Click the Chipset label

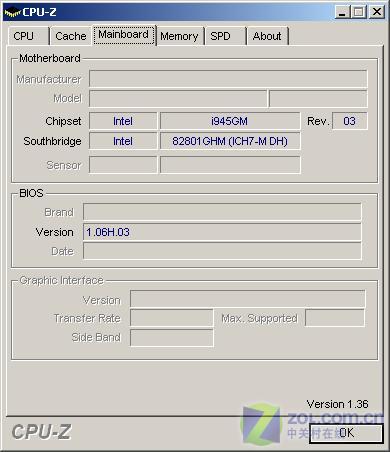63,121
